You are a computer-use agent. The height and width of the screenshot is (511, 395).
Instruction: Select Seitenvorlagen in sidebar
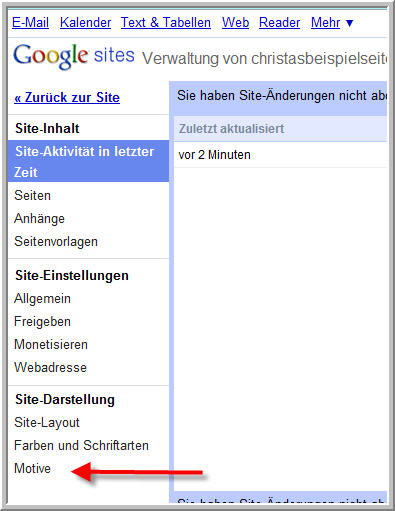point(56,242)
